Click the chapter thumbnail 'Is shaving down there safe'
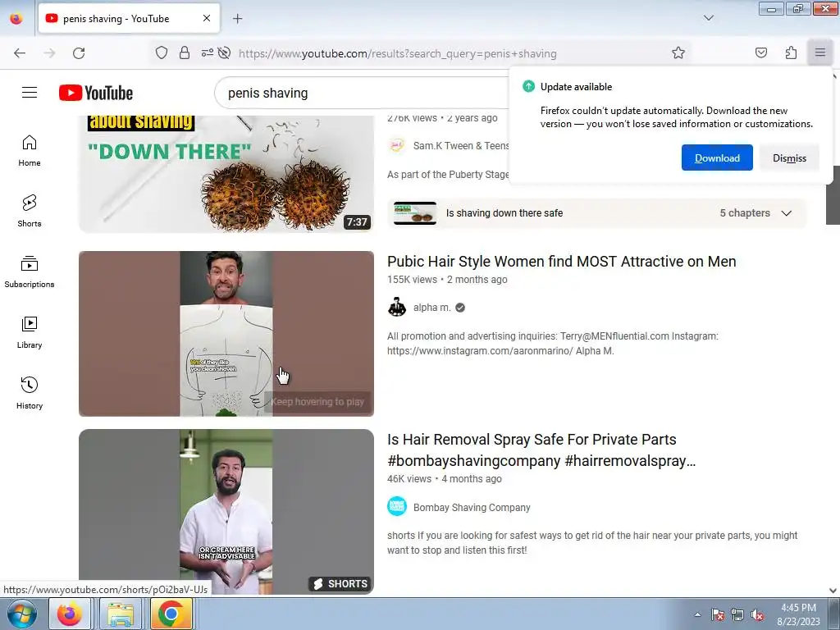 tap(415, 213)
